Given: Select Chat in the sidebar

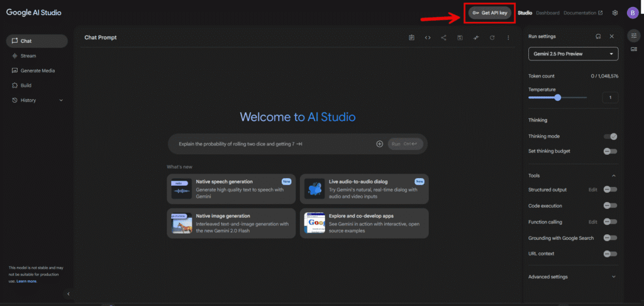Looking at the screenshot, I should [x=37, y=41].
